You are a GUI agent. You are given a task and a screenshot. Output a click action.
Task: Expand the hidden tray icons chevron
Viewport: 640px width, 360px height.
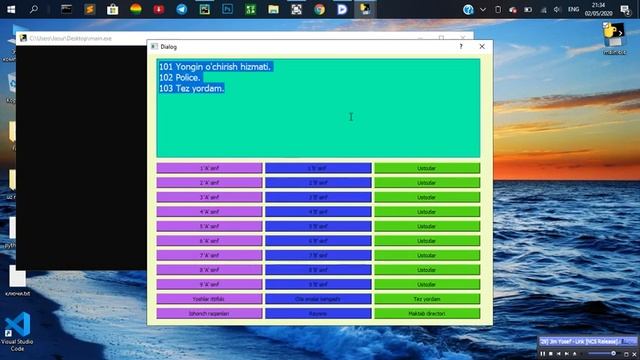click(483, 9)
